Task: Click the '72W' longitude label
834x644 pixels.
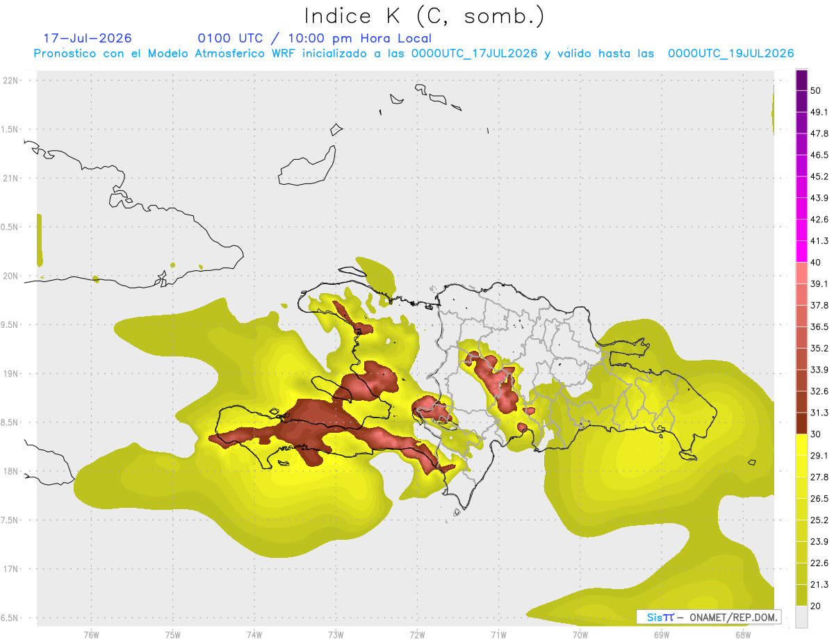Action: [417, 634]
